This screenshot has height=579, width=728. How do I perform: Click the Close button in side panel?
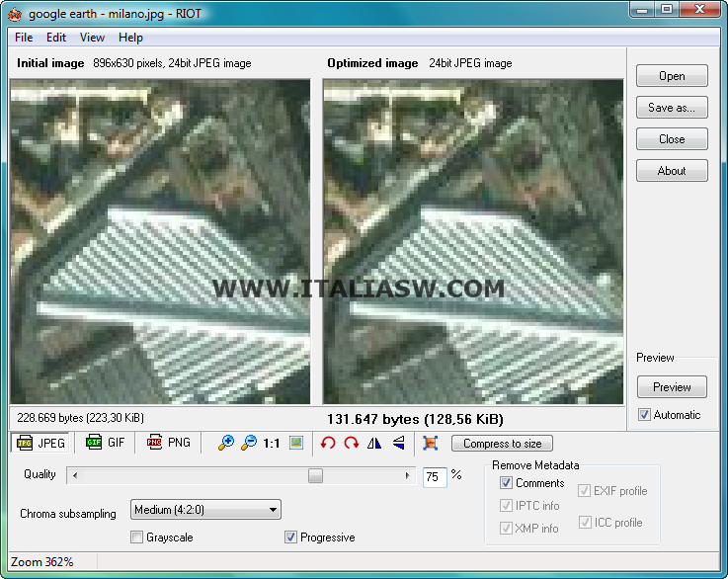point(672,139)
